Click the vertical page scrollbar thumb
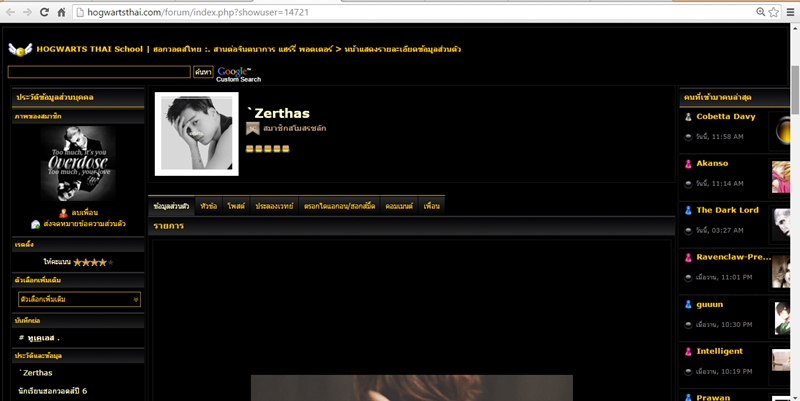Image resolution: width=800 pixels, height=401 pixels. point(795,90)
